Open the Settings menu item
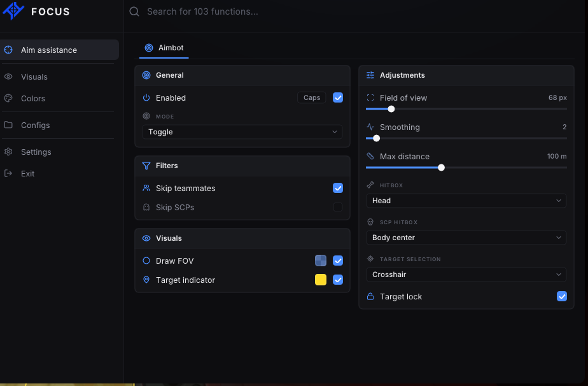Image resolution: width=588 pixels, height=386 pixels. pos(36,152)
